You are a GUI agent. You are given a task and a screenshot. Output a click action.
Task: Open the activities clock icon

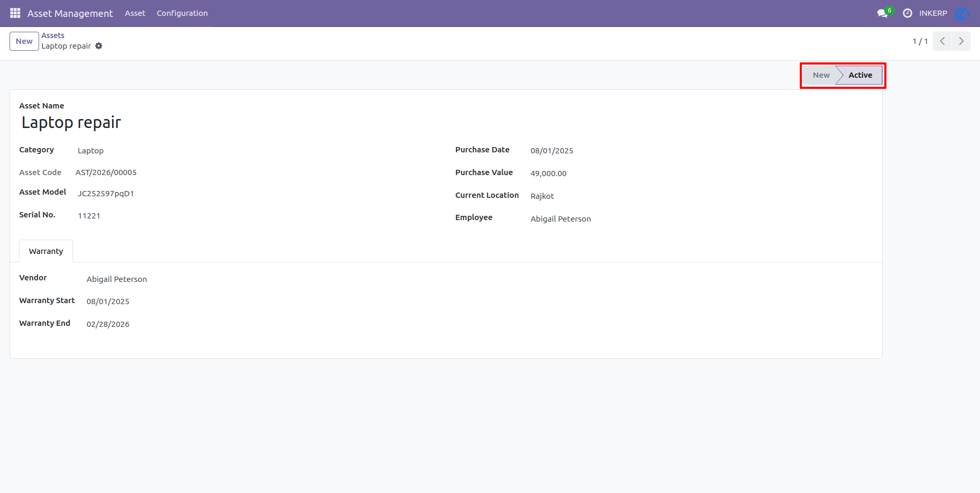coord(908,13)
